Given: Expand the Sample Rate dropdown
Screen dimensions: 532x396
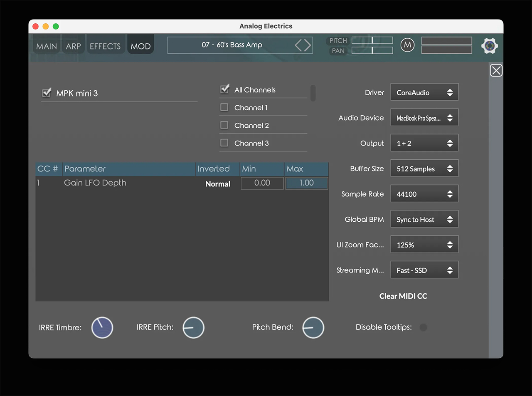Looking at the screenshot, I should coord(424,194).
